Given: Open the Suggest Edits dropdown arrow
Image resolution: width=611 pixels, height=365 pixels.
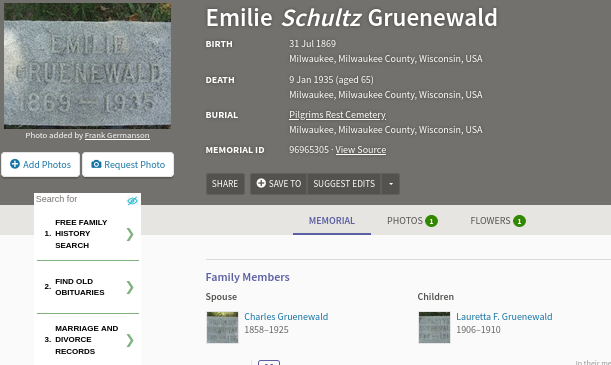Looking at the screenshot, I should pos(391,184).
